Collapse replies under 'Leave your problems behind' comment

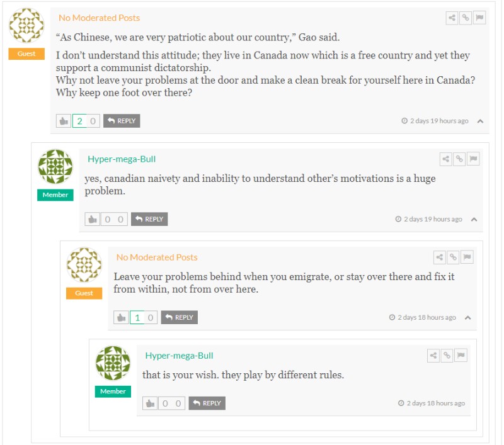(x=467, y=317)
